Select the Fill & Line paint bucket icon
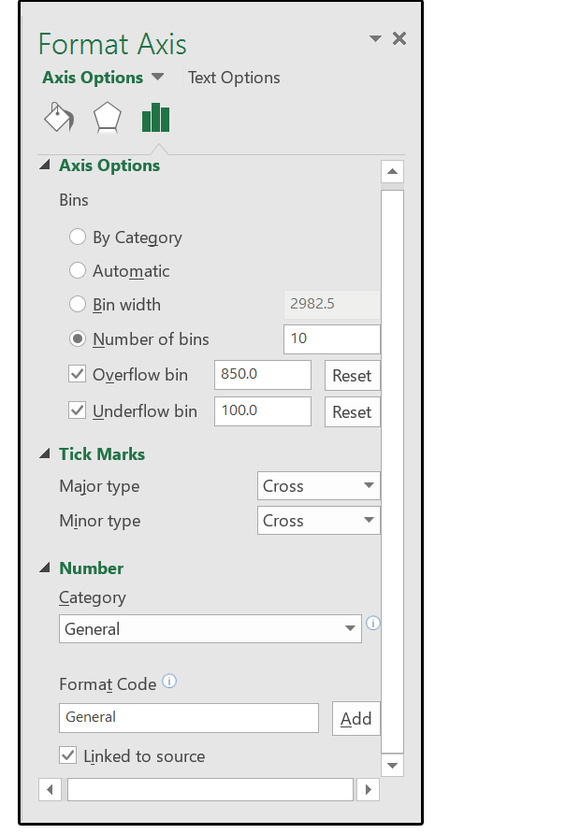Screen dimensions: 580x834 58,117
